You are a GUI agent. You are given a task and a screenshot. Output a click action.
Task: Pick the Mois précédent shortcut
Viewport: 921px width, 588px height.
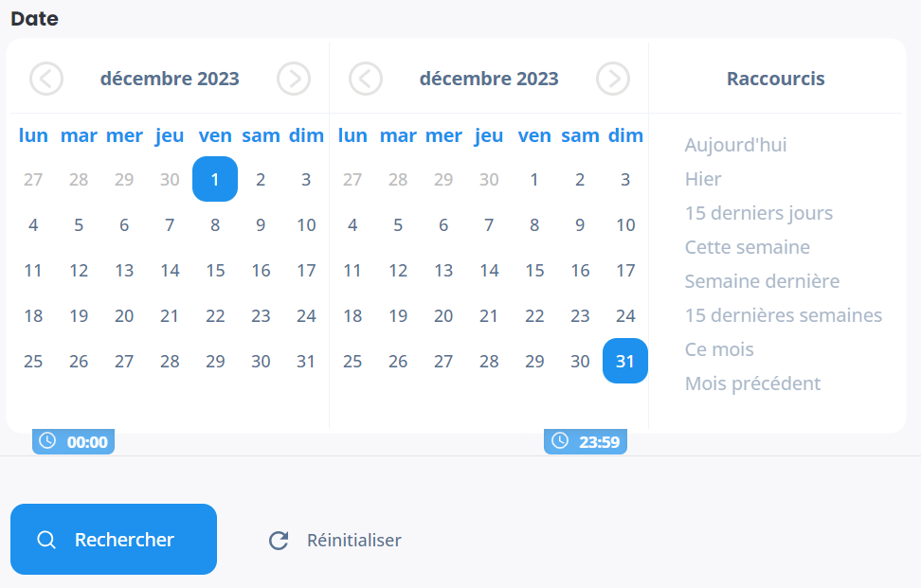click(x=752, y=383)
